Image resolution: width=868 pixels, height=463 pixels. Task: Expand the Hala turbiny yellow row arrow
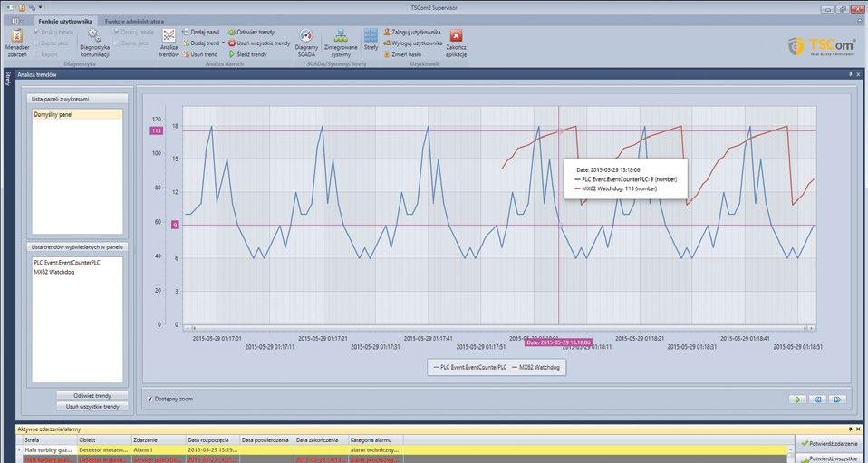[19, 449]
